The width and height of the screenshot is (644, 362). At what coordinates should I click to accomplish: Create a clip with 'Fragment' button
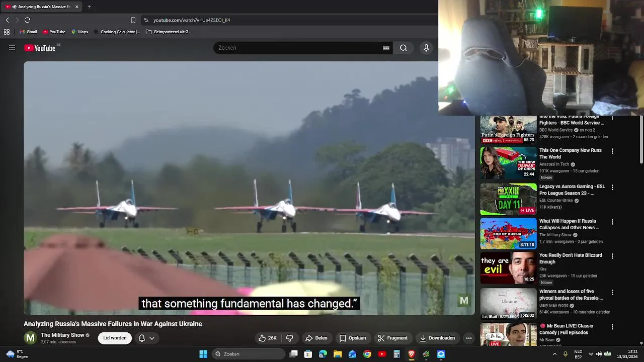click(x=392, y=338)
